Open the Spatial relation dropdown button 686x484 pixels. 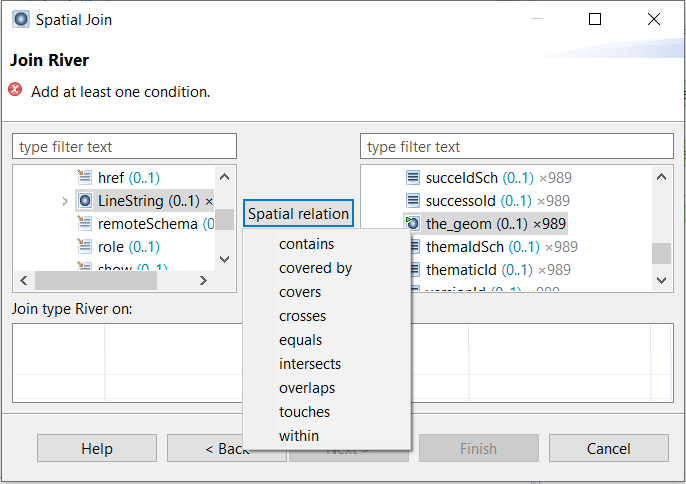click(x=298, y=214)
